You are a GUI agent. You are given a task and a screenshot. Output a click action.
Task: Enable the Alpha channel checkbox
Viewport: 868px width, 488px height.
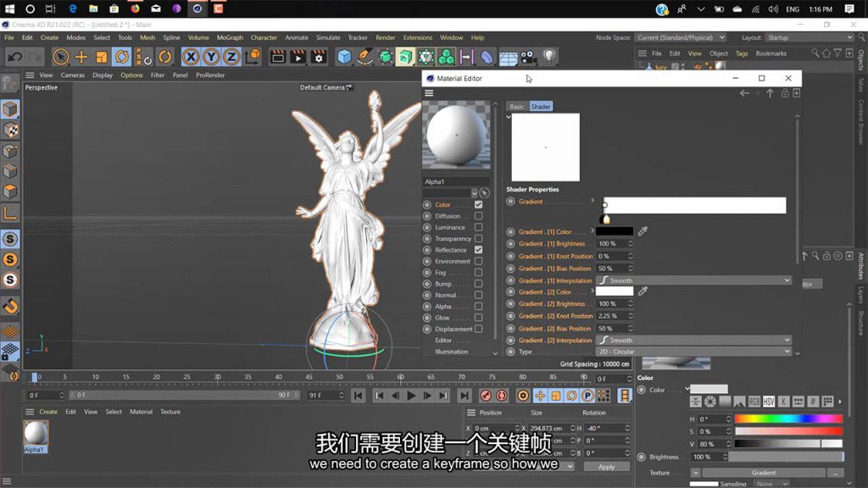[478, 307]
